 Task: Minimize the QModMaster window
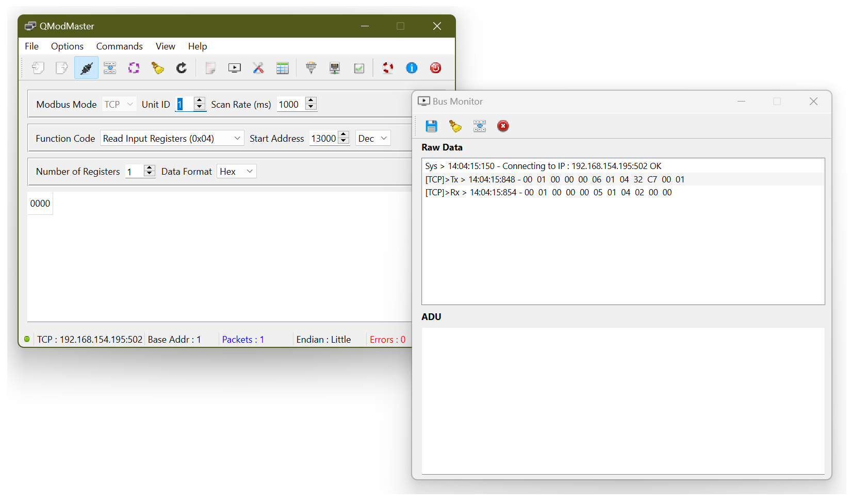[x=365, y=26]
